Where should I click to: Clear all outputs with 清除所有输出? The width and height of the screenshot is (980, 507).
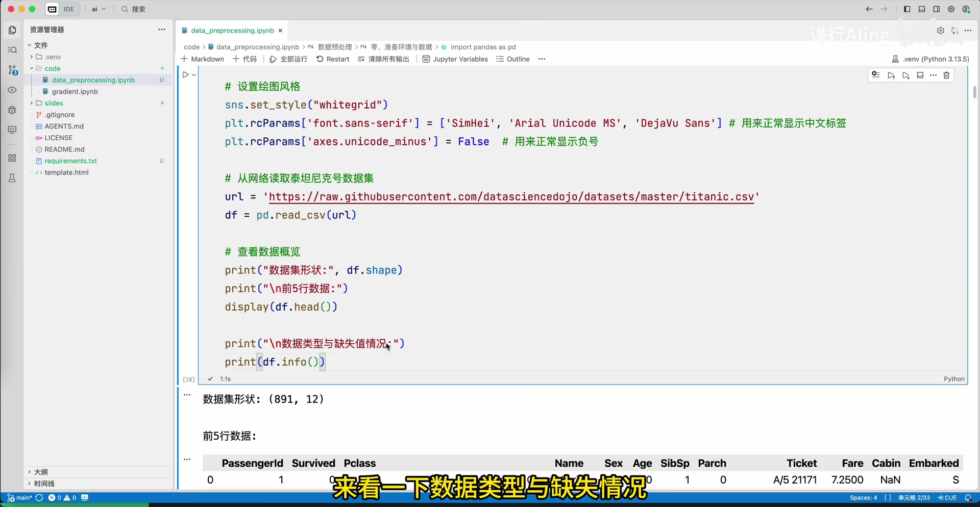click(x=383, y=59)
